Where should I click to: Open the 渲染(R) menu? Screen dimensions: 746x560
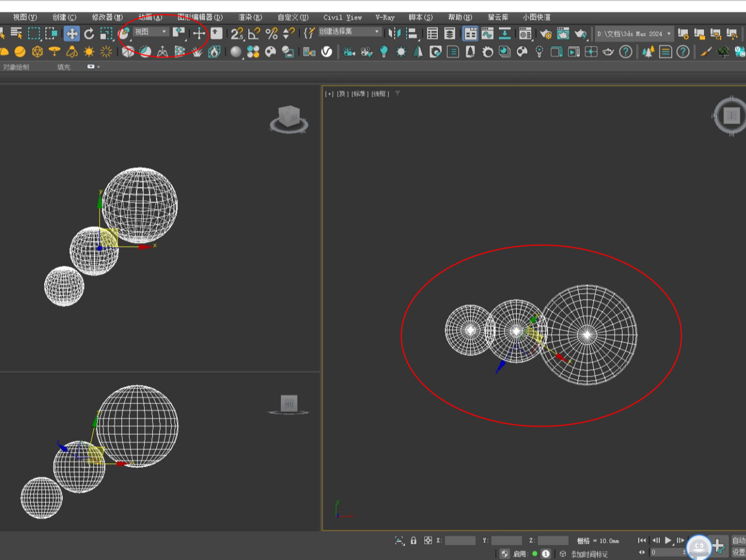tap(249, 17)
